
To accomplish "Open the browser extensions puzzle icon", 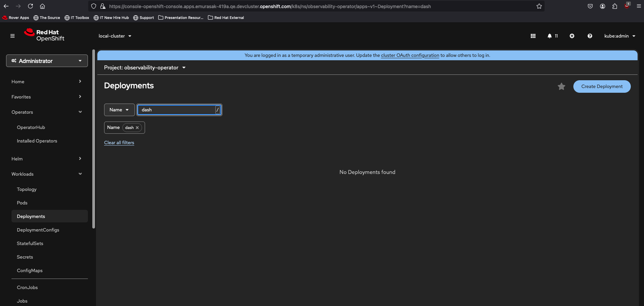I will click(x=615, y=6).
